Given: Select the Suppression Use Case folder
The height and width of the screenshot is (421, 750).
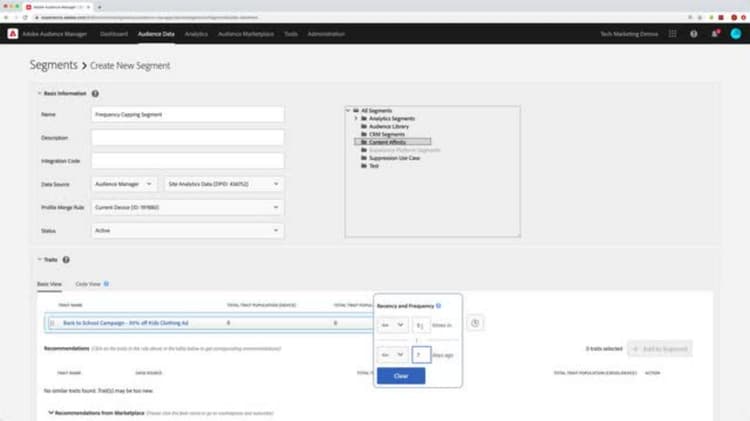Looking at the screenshot, I should [394, 158].
